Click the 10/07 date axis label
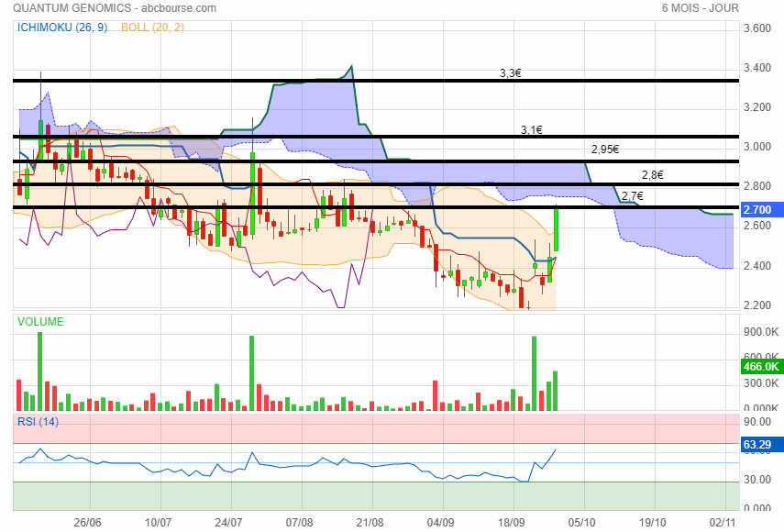Viewport: 784px width, 532px height. [158, 523]
